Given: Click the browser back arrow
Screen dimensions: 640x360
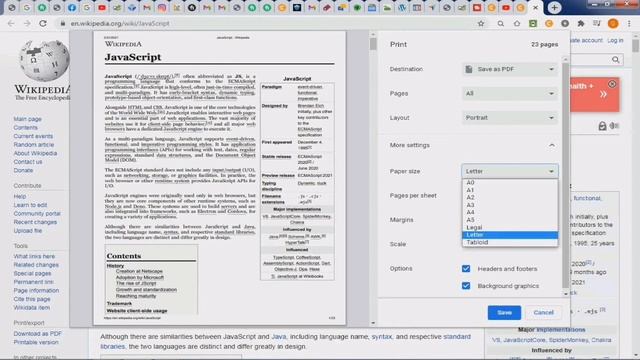Looking at the screenshot, I should pos(11,24).
